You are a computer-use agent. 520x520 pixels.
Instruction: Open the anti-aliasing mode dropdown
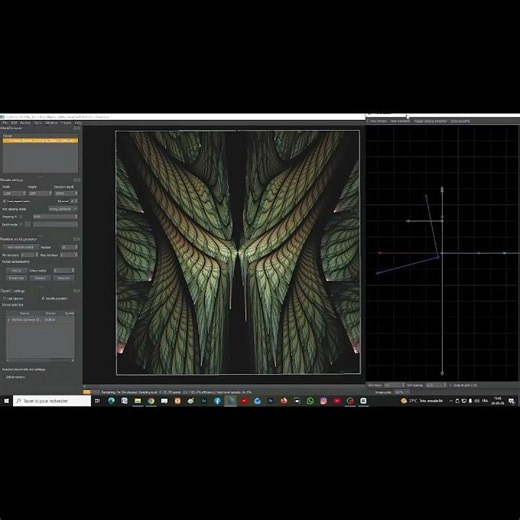click(63, 209)
